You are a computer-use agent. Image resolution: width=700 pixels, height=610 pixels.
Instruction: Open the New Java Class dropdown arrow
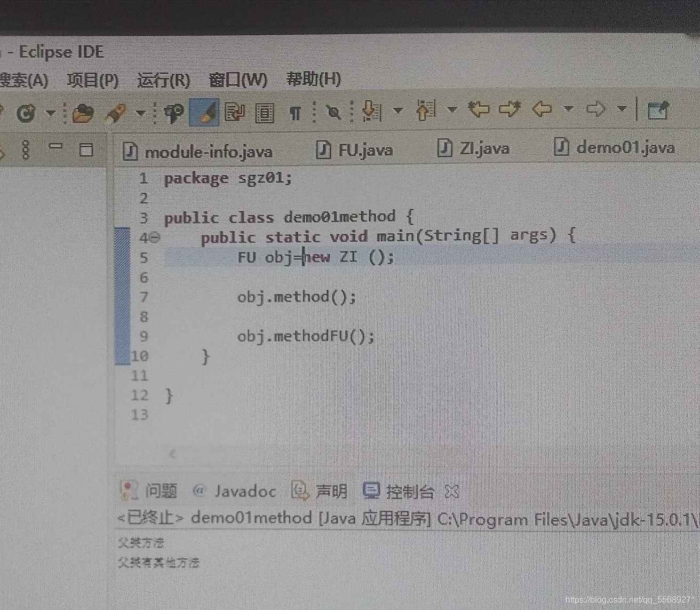pyautogui.click(x=50, y=113)
